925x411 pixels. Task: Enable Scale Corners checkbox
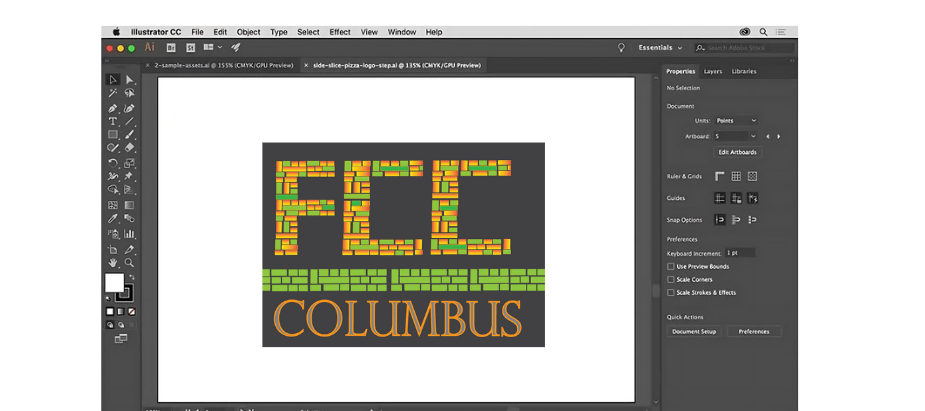coord(671,280)
